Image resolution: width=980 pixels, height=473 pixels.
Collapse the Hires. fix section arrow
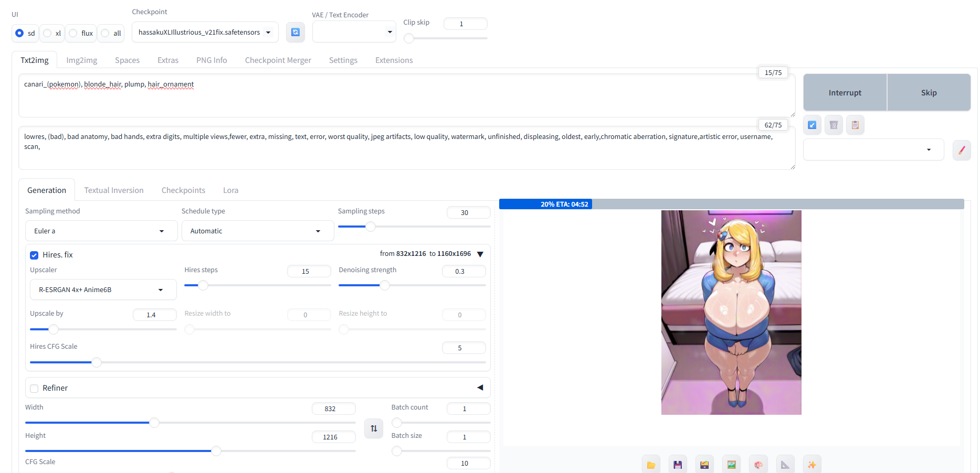(480, 254)
